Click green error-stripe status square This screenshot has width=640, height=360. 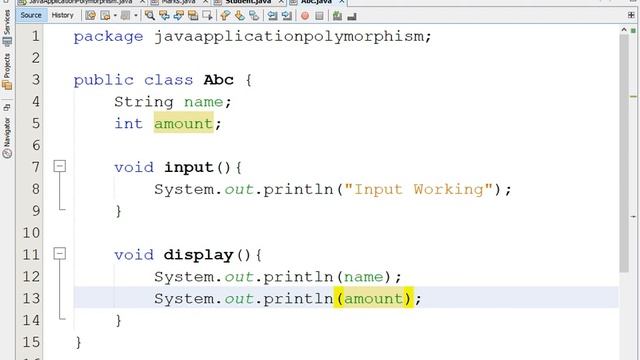coord(633,30)
